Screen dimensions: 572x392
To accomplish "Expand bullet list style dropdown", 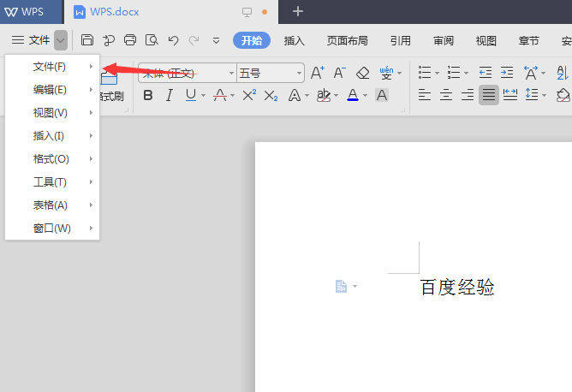I will pos(437,74).
